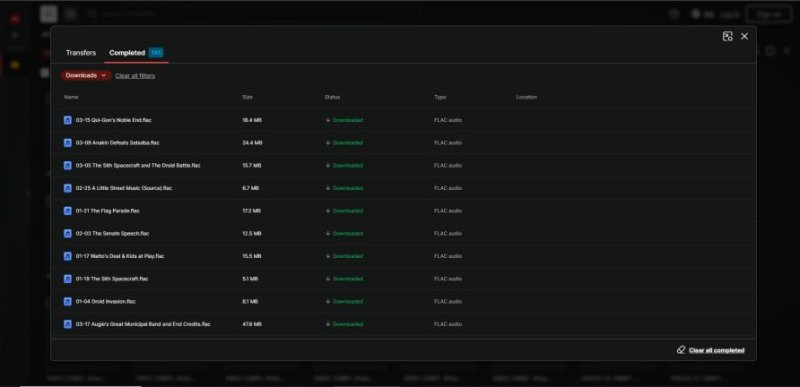Click audio icon for Augie's Great Municipal Band
The width and height of the screenshot is (800, 387).
coord(67,324)
